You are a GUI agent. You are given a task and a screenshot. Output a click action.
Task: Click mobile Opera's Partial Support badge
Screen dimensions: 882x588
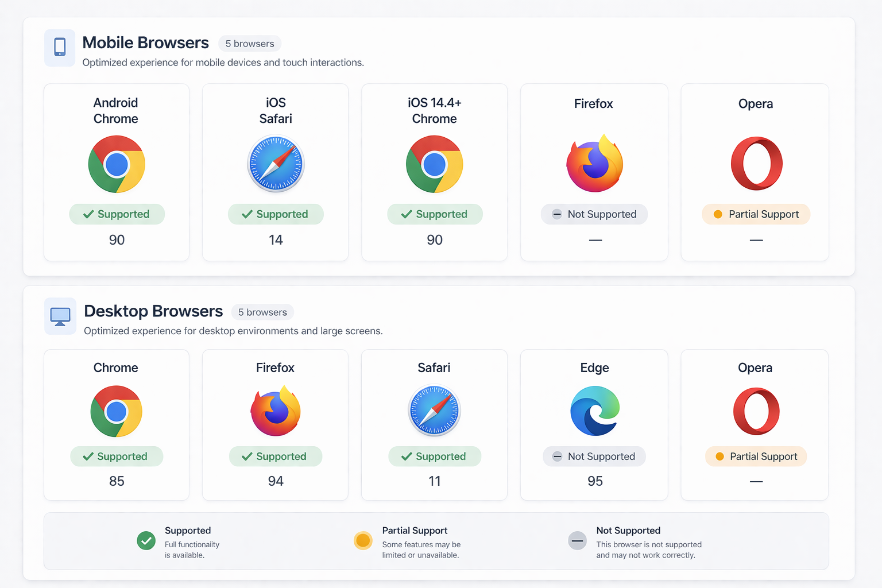click(x=756, y=214)
